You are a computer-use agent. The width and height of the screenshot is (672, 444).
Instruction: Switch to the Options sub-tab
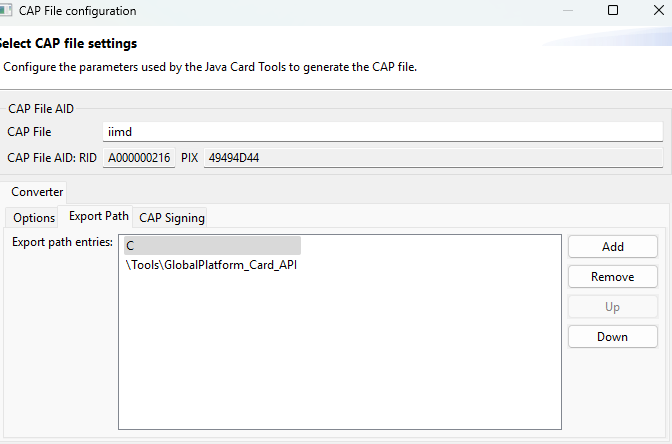point(34,218)
